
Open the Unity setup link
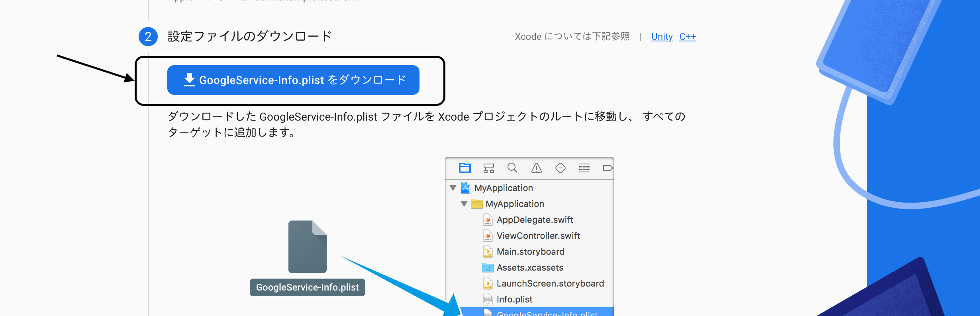[x=662, y=37]
